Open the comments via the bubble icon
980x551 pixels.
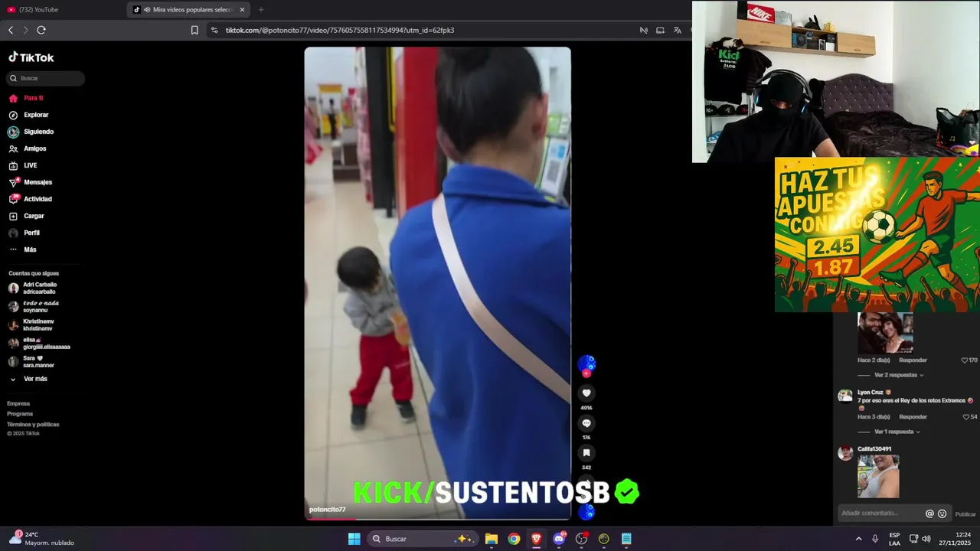click(586, 423)
